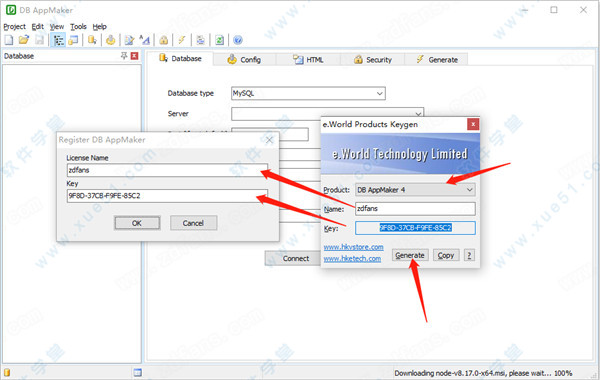Click the Generate button in keygen

point(410,255)
